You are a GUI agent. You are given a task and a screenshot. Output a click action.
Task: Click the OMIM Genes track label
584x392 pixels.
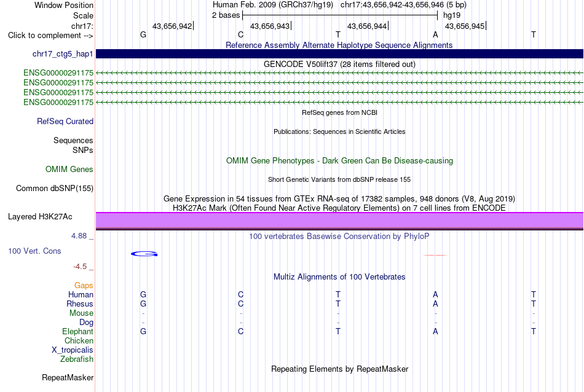69,170
